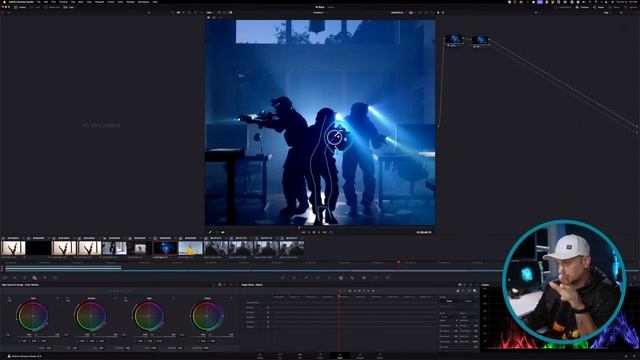Open the Qualifier palette

306,278
